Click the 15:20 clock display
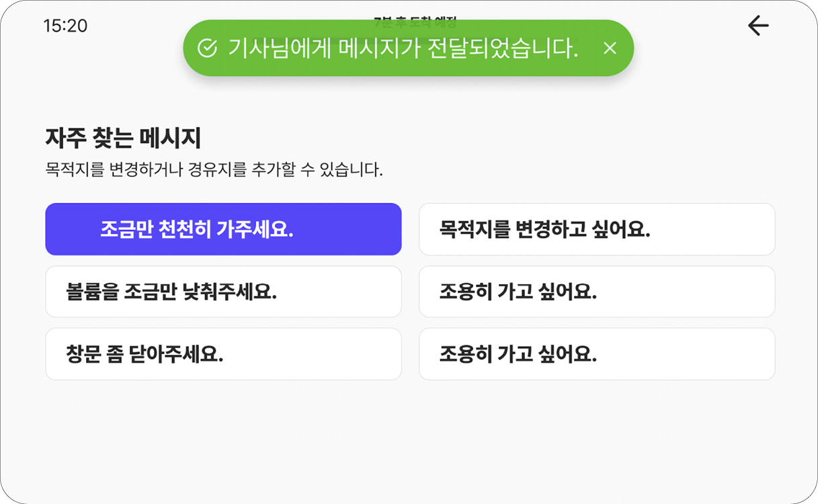This screenshot has width=818, height=504. pyautogui.click(x=67, y=26)
